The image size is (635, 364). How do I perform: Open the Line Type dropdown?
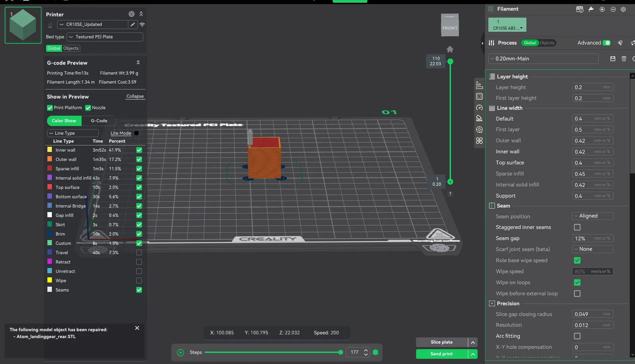click(x=73, y=133)
